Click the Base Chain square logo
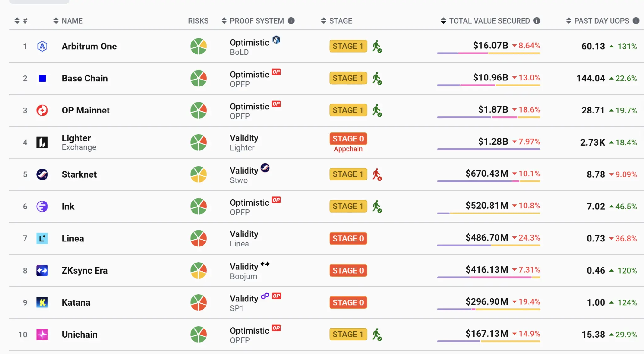Screen dimensions: 644x354 [42, 78]
